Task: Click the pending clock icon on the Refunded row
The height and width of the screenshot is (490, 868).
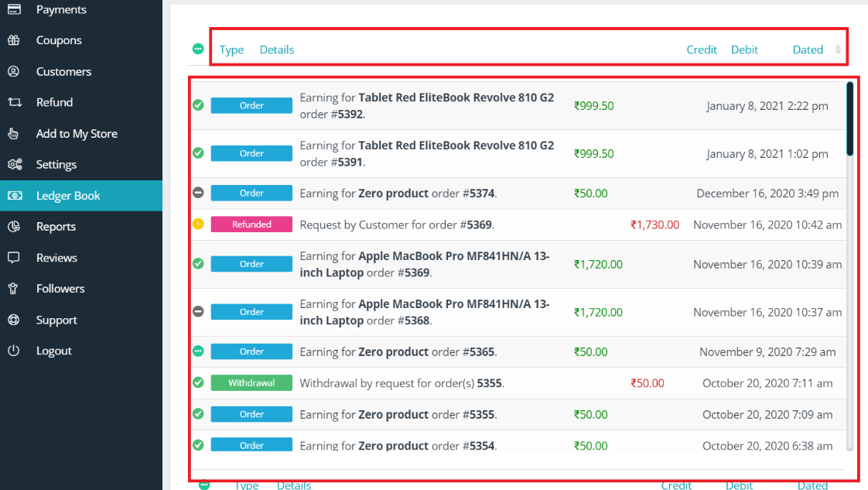Action: click(x=198, y=224)
